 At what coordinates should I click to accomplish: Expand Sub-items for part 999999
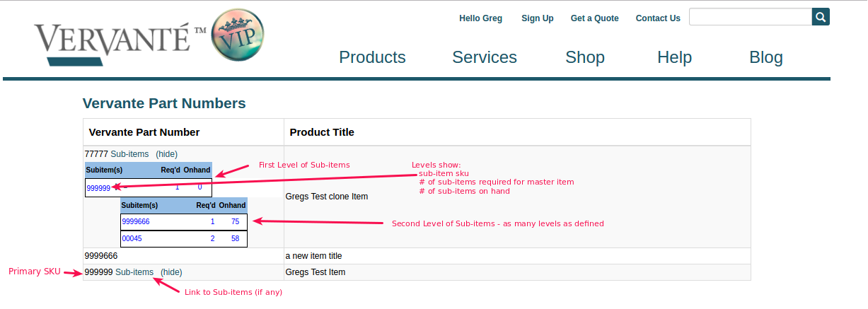(x=134, y=272)
